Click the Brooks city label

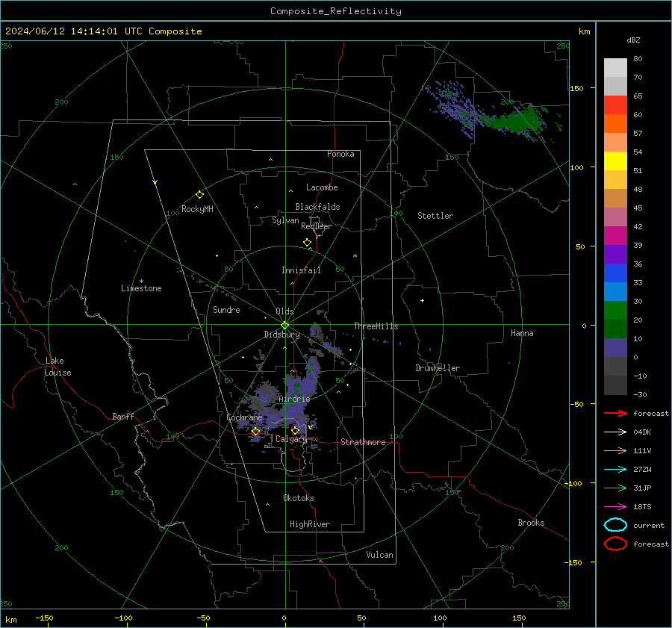point(531,523)
